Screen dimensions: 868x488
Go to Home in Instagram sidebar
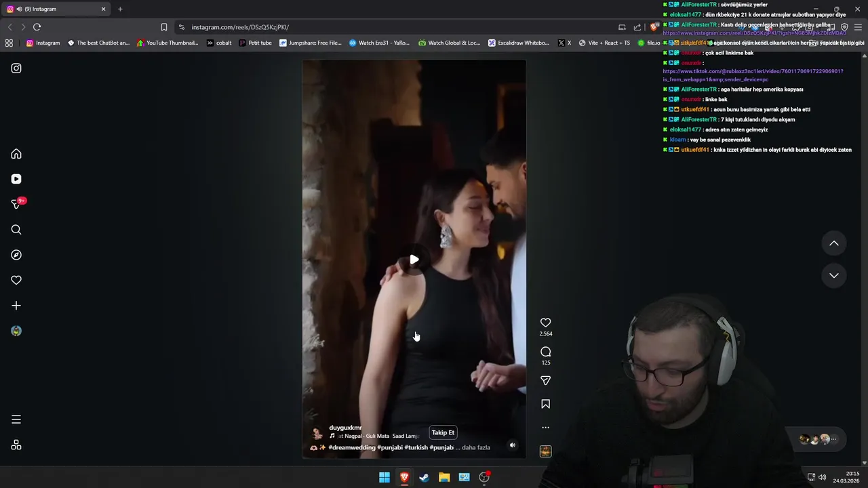tap(16, 154)
